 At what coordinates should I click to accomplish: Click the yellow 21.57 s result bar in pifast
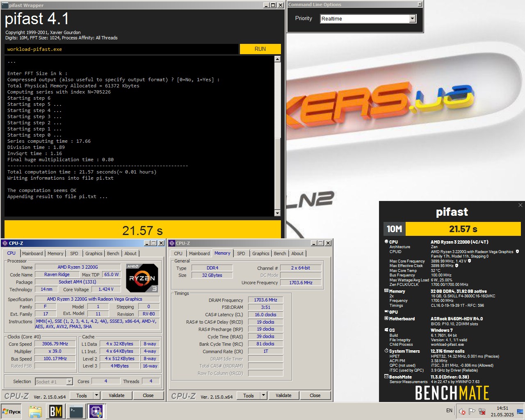[142, 230]
